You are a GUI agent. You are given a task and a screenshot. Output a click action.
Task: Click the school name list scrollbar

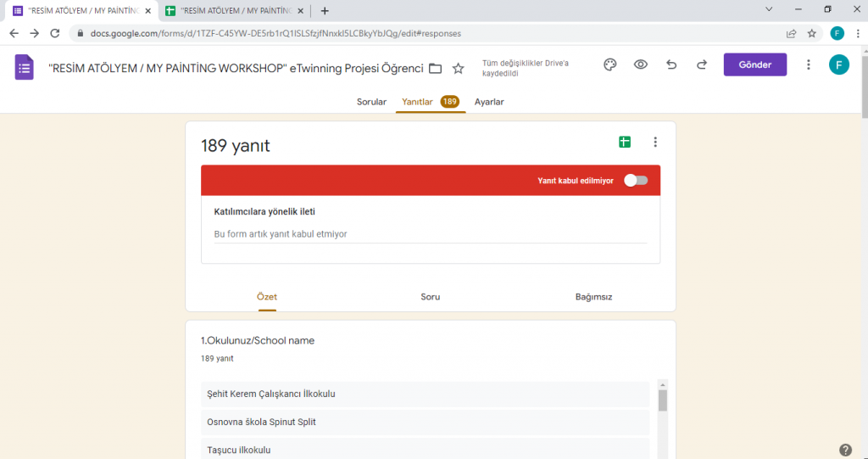tap(663, 400)
